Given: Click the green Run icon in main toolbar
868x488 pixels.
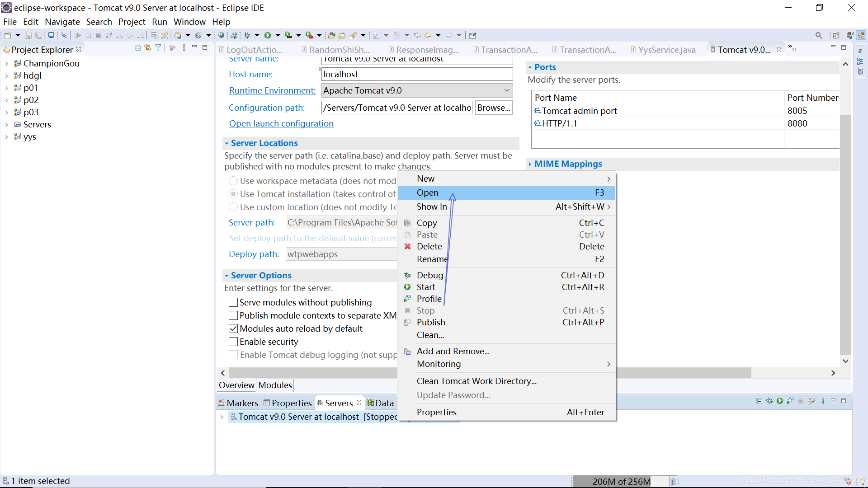Looking at the screenshot, I should coord(268,35).
